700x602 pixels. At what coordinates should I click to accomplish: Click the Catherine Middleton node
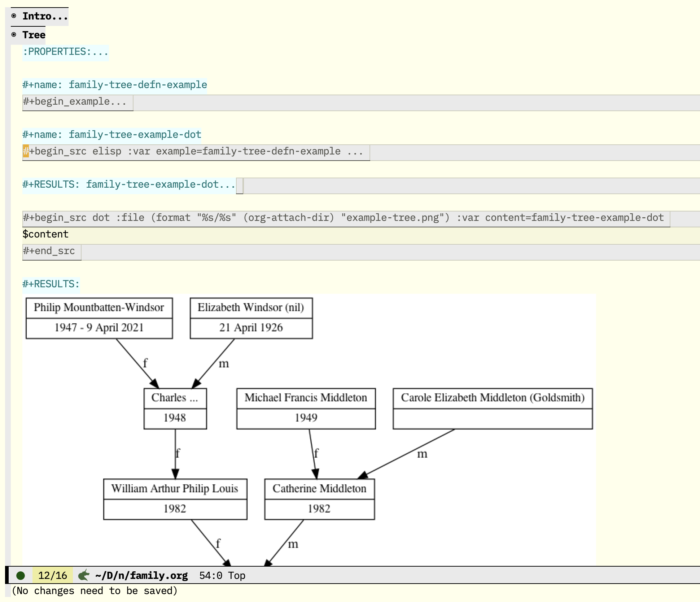click(319, 499)
